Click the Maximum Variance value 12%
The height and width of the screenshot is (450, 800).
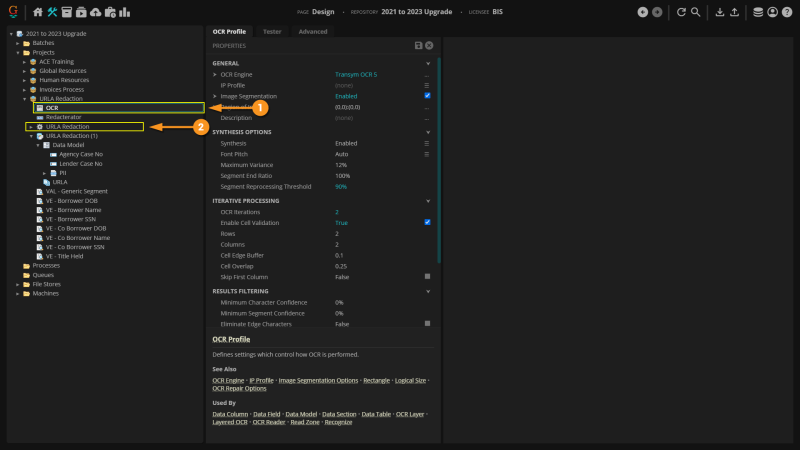pos(341,165)
